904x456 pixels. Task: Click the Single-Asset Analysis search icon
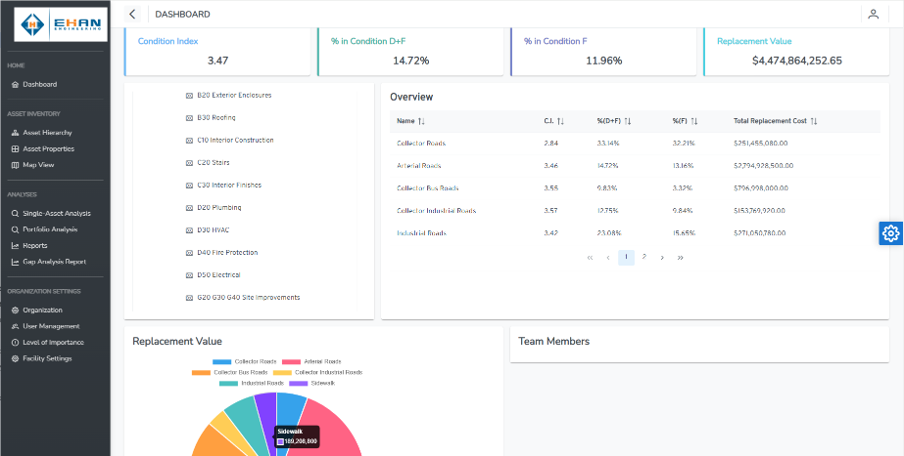16,213
